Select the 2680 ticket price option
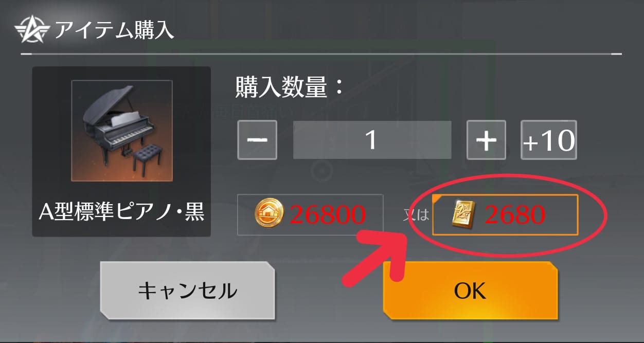 tap(505, 215)
